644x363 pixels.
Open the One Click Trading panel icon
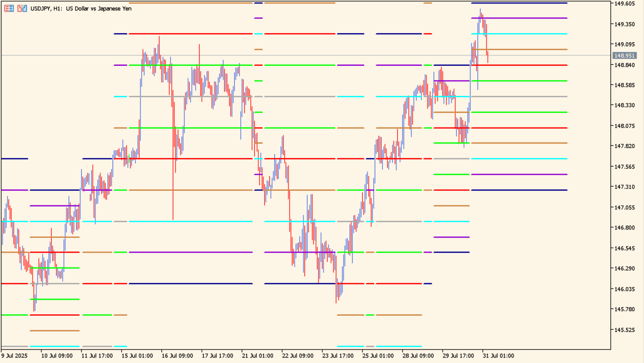(x=22, y=9)
